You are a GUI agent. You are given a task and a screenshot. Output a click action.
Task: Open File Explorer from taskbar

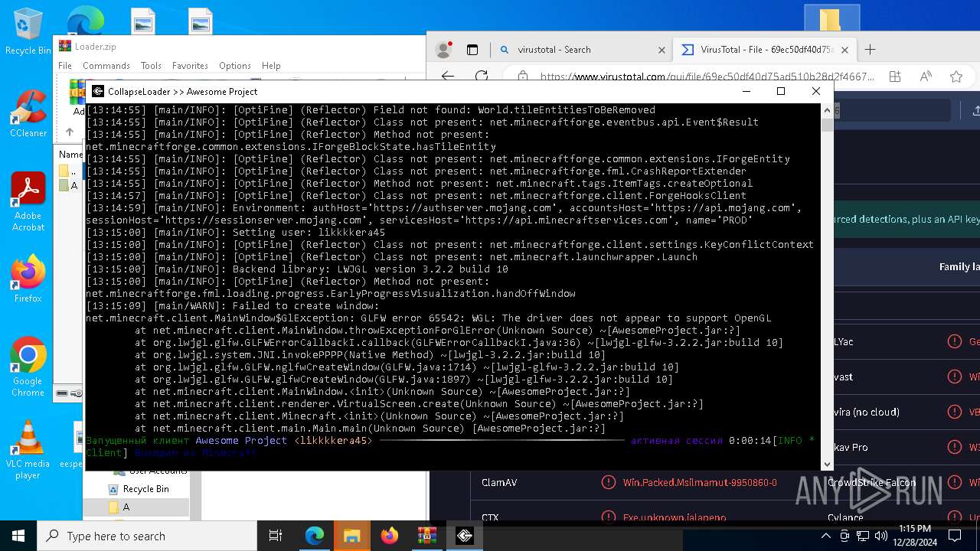[x=351, y=536]
